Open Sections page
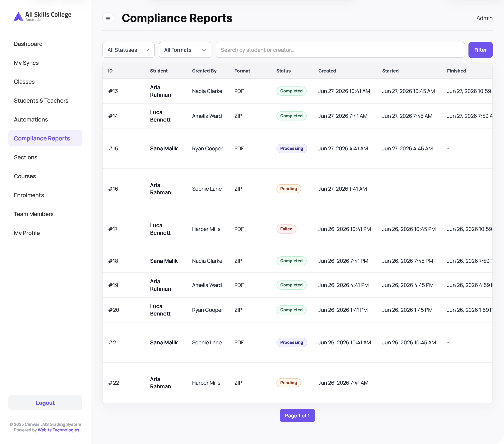 click(25, 157)
